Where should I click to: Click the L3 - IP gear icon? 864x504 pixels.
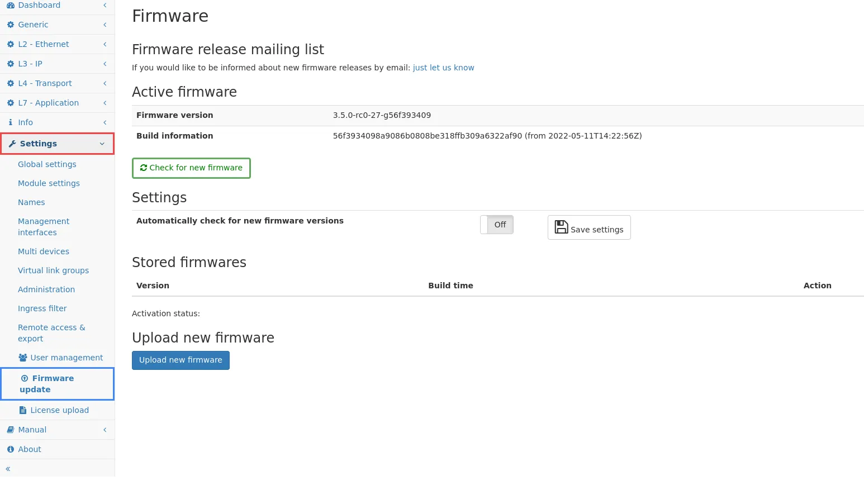[x=10, y=64]
